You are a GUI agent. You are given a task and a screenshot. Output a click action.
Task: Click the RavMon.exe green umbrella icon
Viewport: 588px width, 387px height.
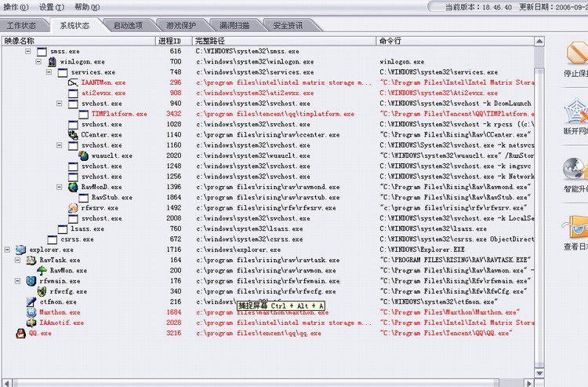(42, 270)
